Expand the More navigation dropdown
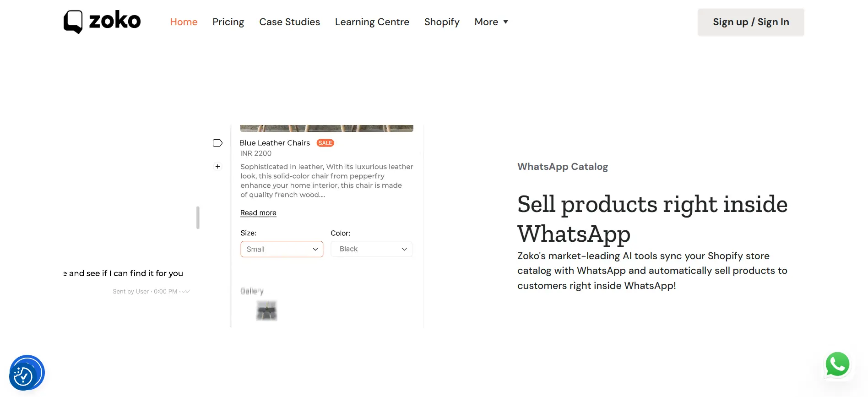This screenshot has height=397, width=868. (x=491, y=22)
